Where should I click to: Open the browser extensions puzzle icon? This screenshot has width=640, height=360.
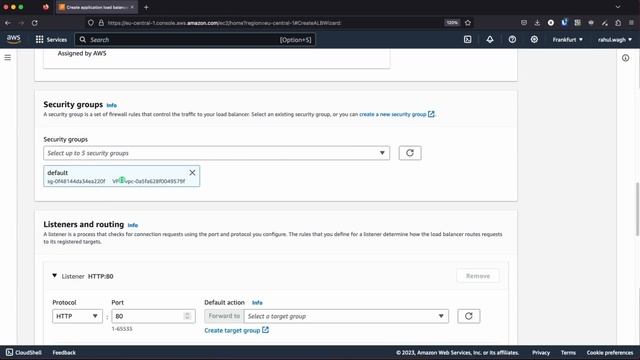click(618, 23)
